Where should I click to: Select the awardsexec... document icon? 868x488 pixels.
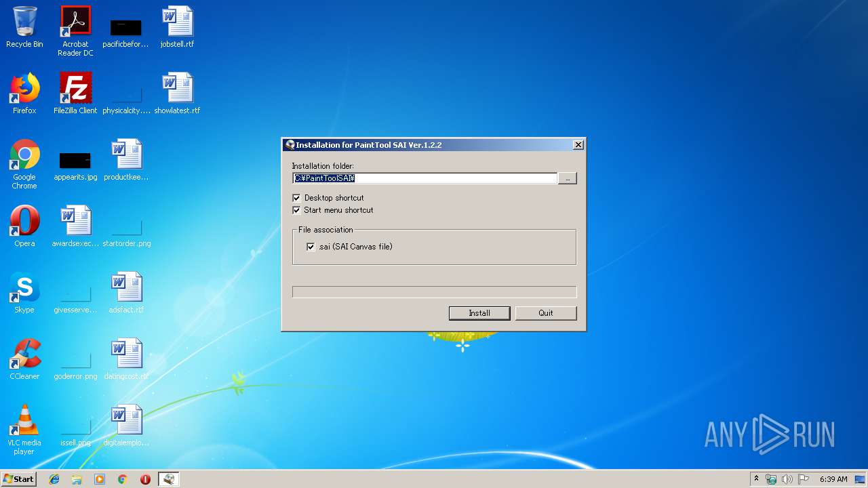coord(75,226)
